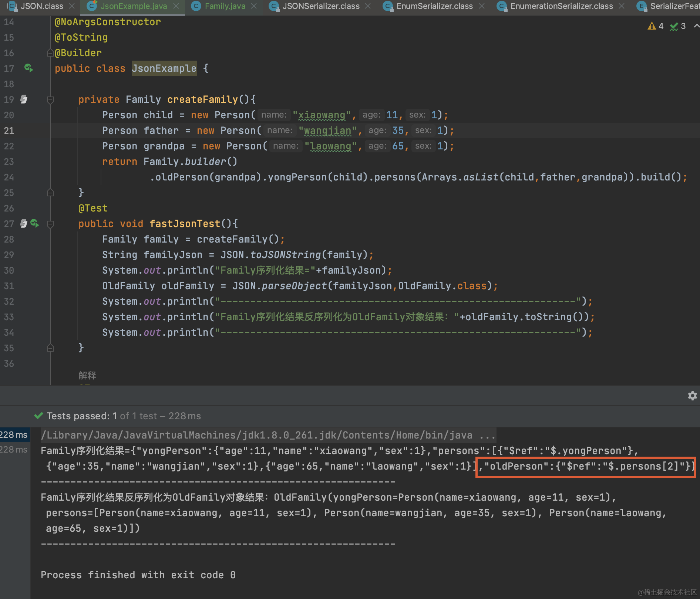
Task: Close the EnumerationSerializer.class tab
Action: [x=622, y=6]
